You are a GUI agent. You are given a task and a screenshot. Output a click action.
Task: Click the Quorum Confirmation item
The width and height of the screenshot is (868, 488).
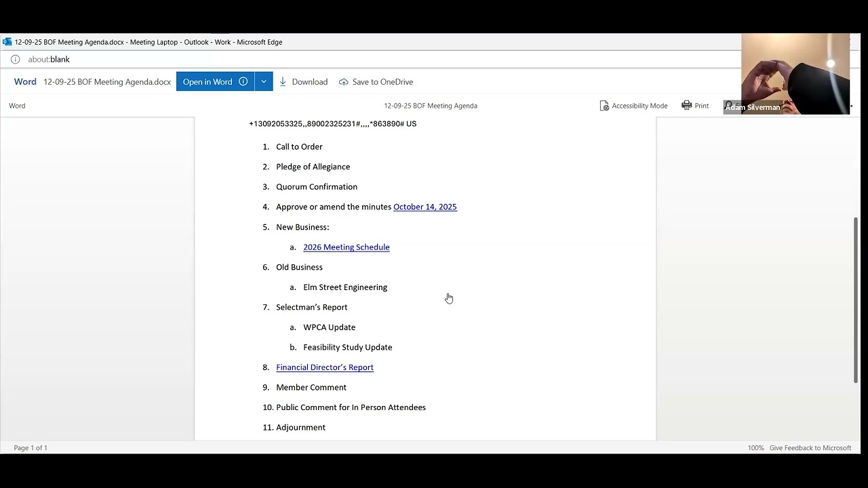click(x=317, y=187)
